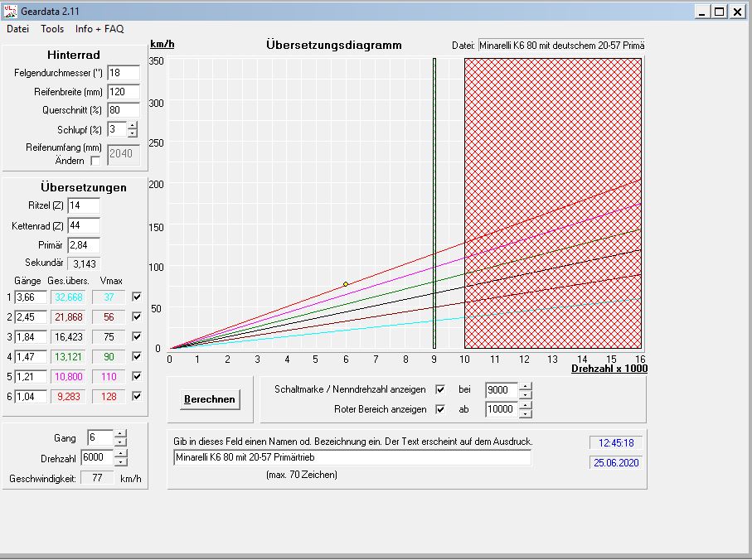Viewport: 752px width, 560px height.
Task: Click the Geardata app icon in title bar
Action: pos(10,12)
